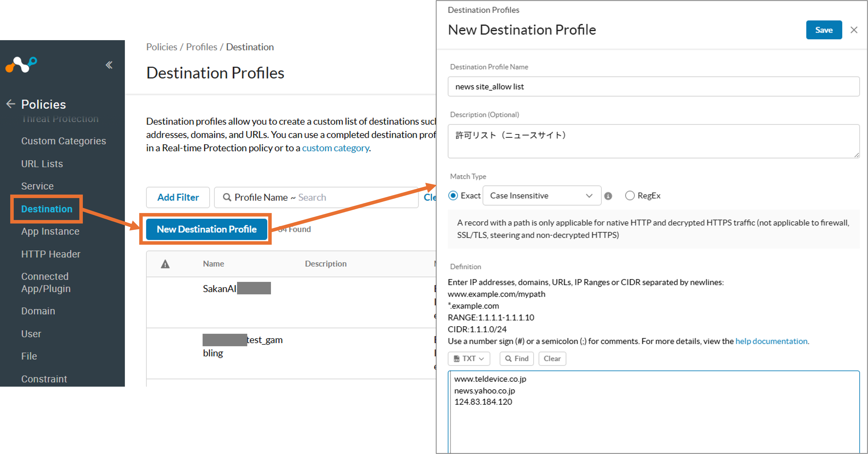This screenshot has height=454, width=868.
Task: Click the back arrow next to Policies
Action: pos(11,104)
